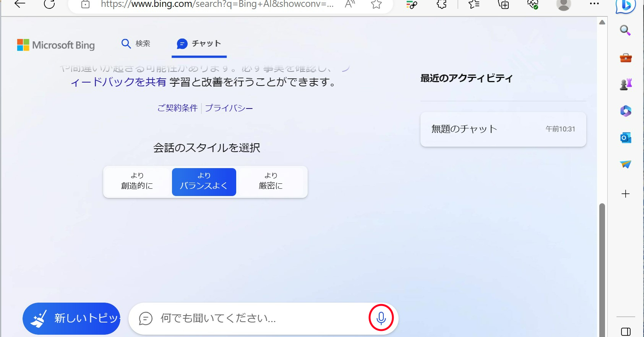Screen dimensions: 644x337
Task: Open the user profile avatar
Action: pos(563,4)
